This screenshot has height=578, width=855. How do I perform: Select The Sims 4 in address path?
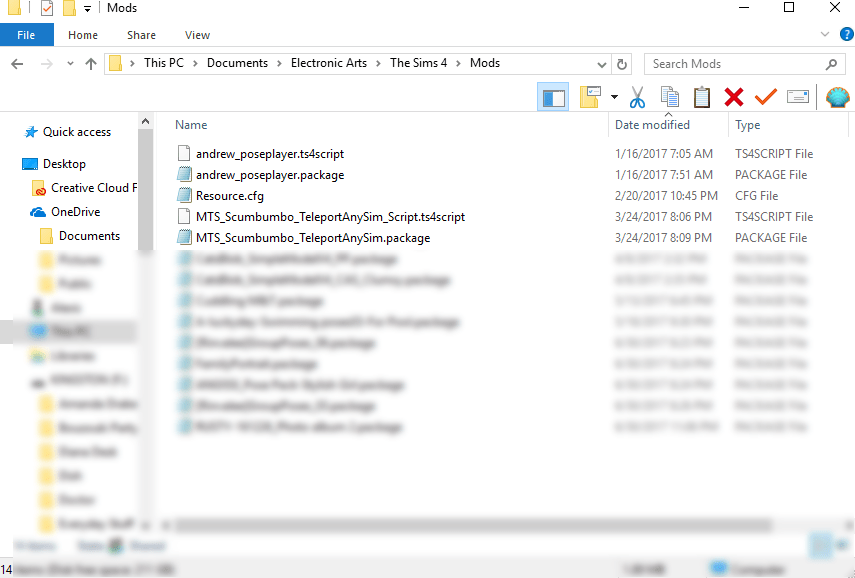[x=418, y=63]
